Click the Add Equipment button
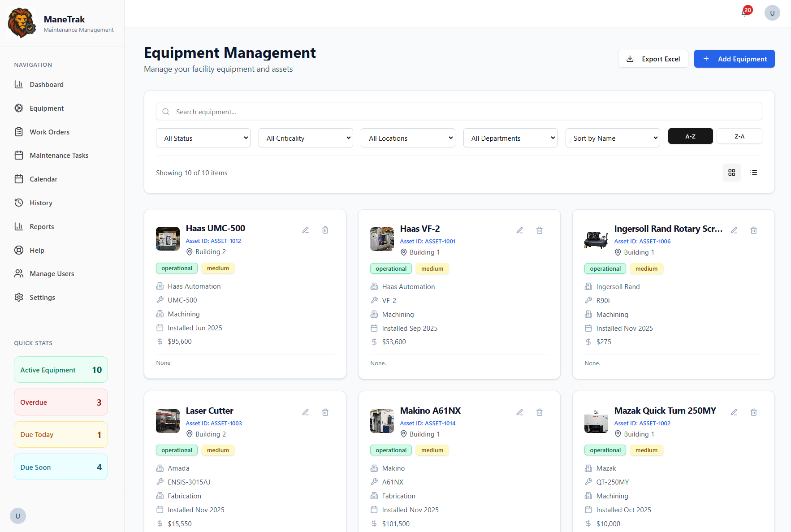Viewport: 791px width, 532px height. tap(734, 59)
